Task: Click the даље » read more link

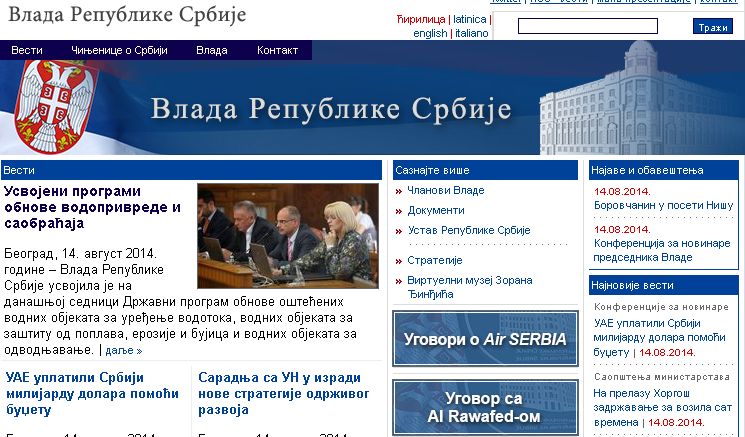Action: coord(124,351)
